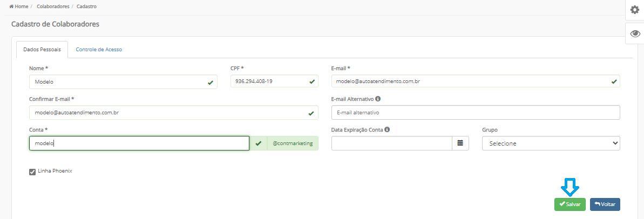Click the Home breadcrumb icon

tap(11, 6)
